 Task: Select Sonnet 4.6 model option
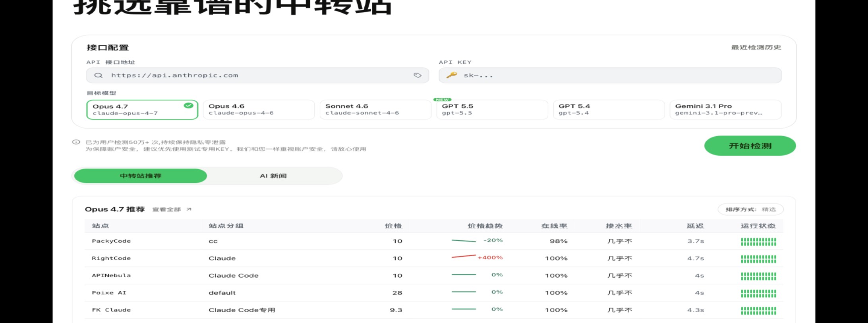click(375, 110)
